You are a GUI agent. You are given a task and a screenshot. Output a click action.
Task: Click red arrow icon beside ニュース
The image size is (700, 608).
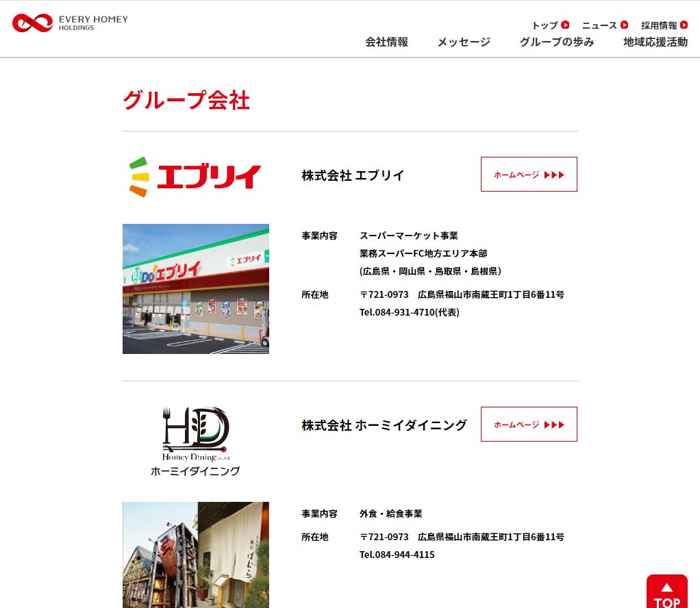624,25
